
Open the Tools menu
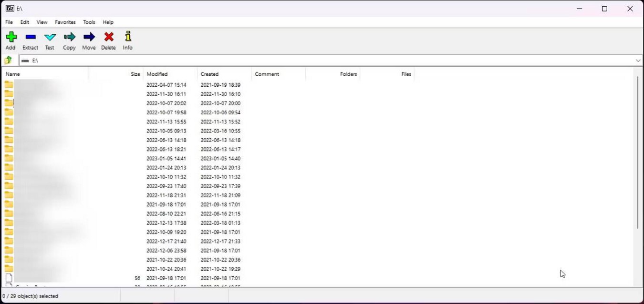pyautogui.click(x=89, y=22)
